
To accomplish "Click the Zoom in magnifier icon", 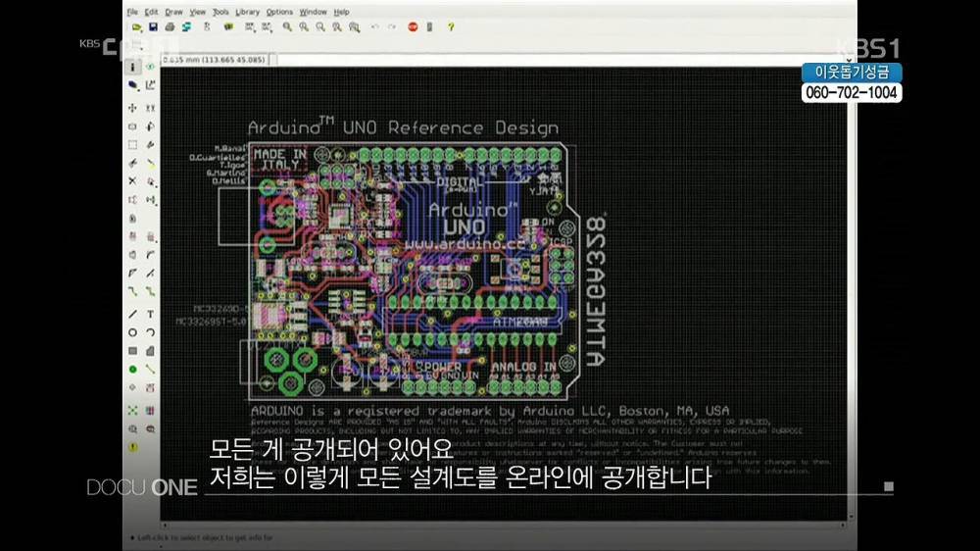I will (x=304, y=26).
